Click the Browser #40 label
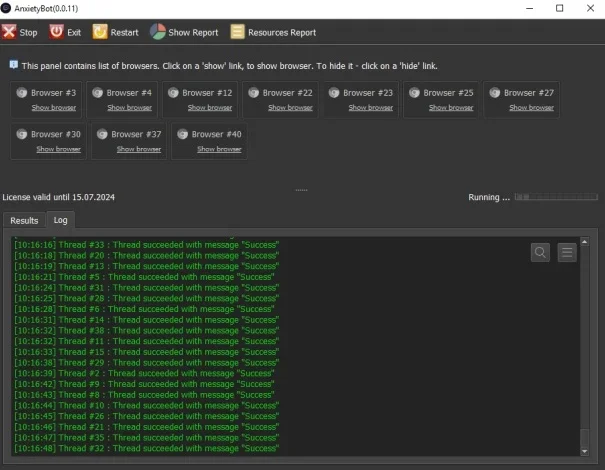 coord(216,134)
